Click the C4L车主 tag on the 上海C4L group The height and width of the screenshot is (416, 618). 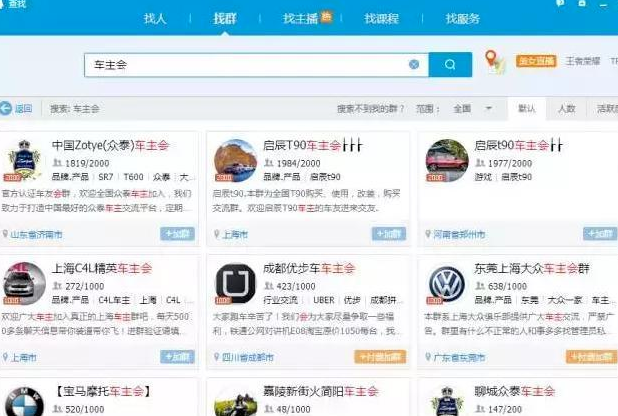pyautogui.click(x=114, y=300)
